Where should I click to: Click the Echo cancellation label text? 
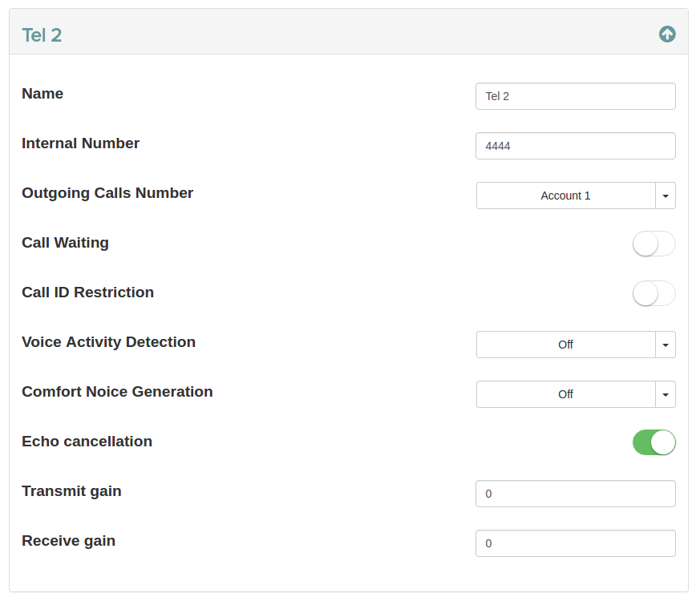[87, 442]
